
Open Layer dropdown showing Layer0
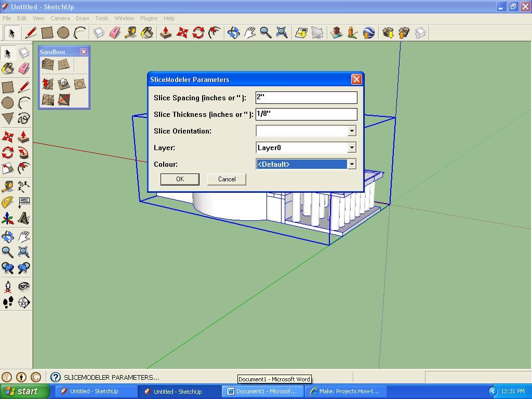tap(352, 148)
